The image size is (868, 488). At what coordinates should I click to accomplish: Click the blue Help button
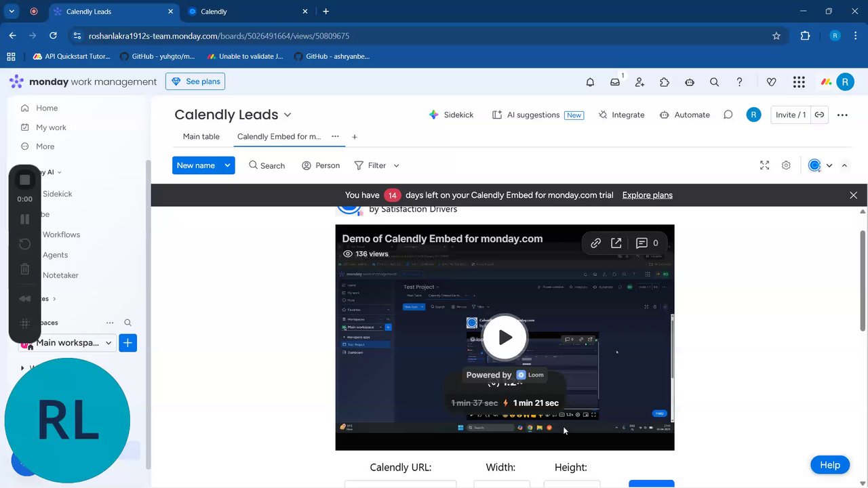830,465
